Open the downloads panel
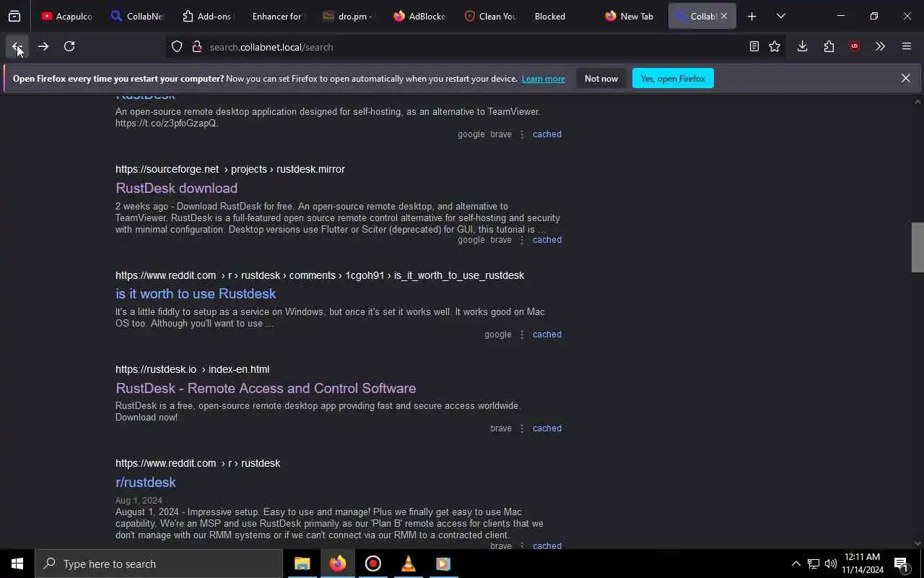 tap(802, 47)
